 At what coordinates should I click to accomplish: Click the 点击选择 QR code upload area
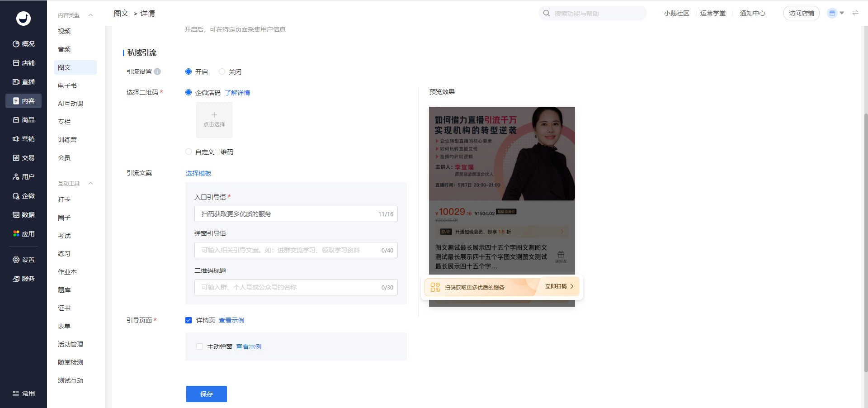[x=214, y=120]
